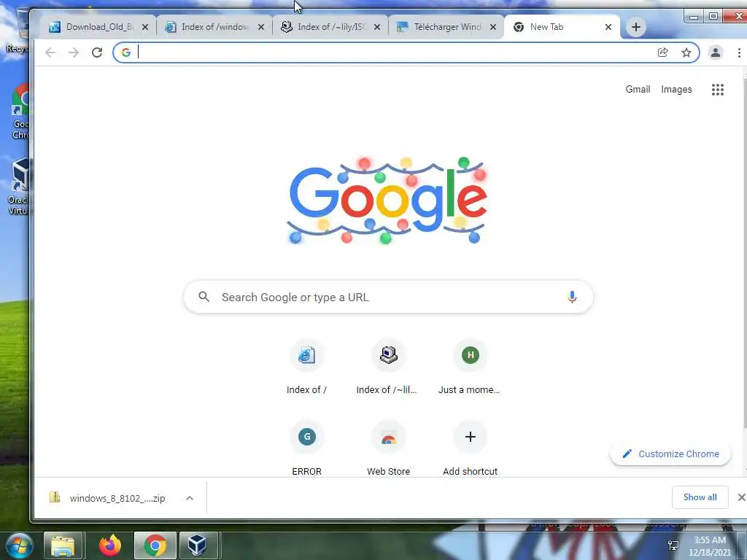Close the Download_Old_B tab
The height and width of the screenshot is (560, 747).
coord(145,27)
